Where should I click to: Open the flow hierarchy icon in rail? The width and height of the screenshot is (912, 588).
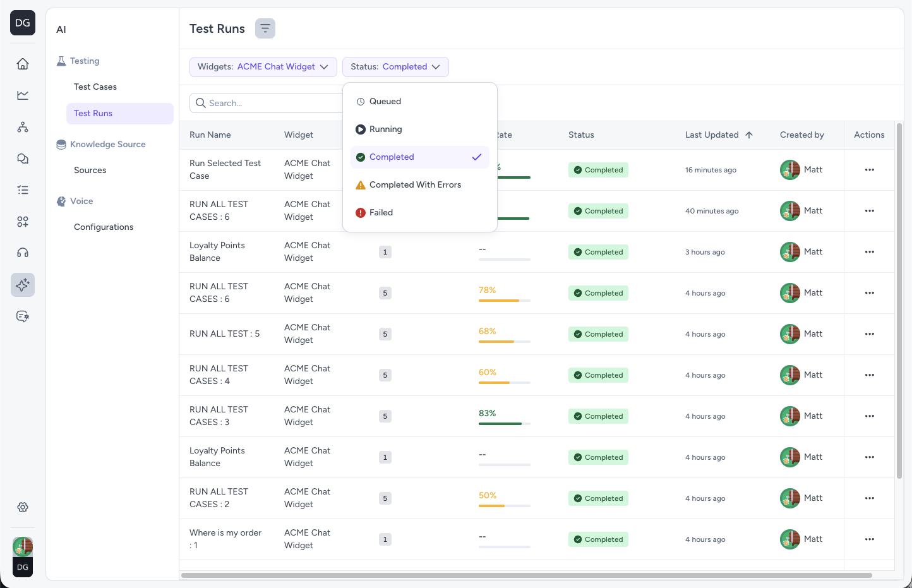(23, 127)
